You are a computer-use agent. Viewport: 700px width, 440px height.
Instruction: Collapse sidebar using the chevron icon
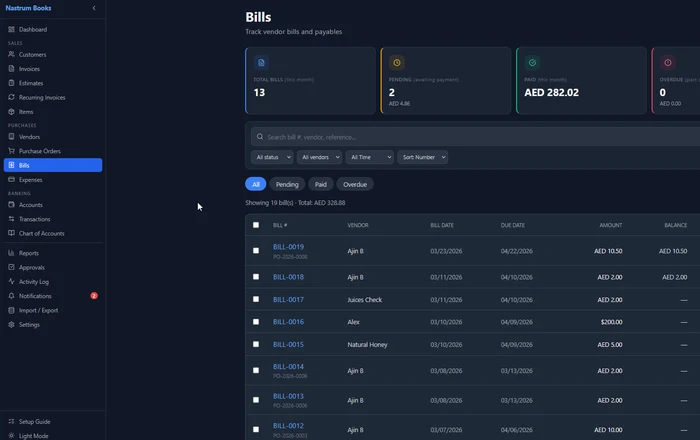tap(94, 8)
